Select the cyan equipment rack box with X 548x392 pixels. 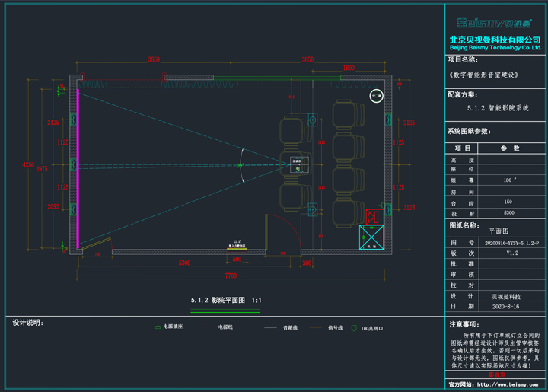(x=371, y=237)
